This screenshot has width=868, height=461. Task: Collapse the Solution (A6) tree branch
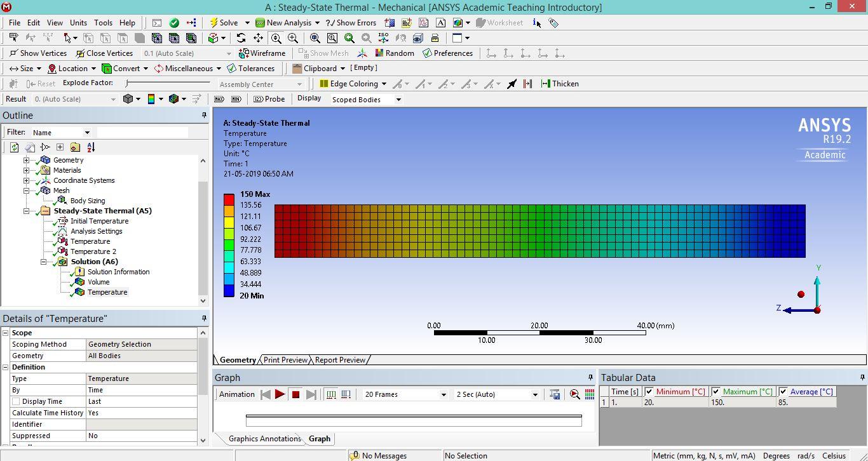point(44,261)
